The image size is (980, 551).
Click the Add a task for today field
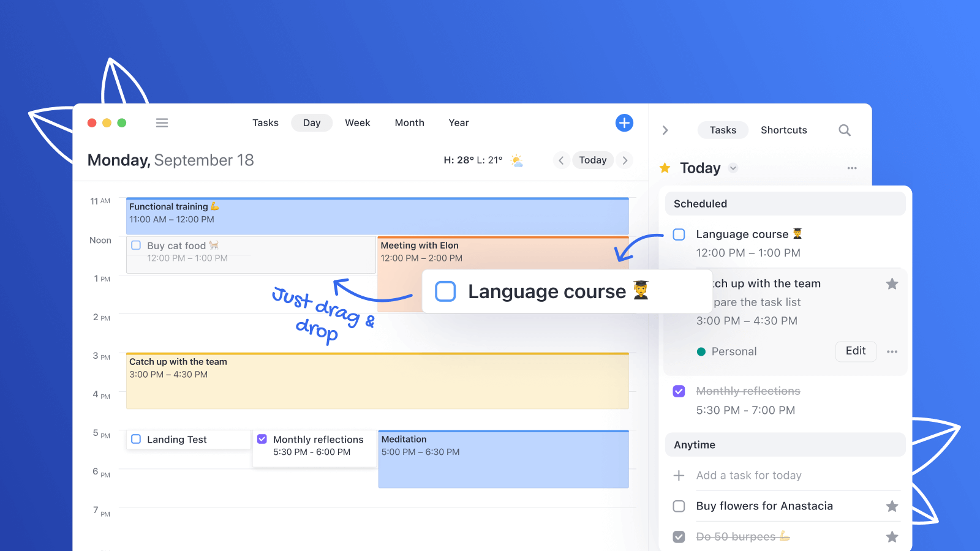pyautogui.click(x=748, y=475)
